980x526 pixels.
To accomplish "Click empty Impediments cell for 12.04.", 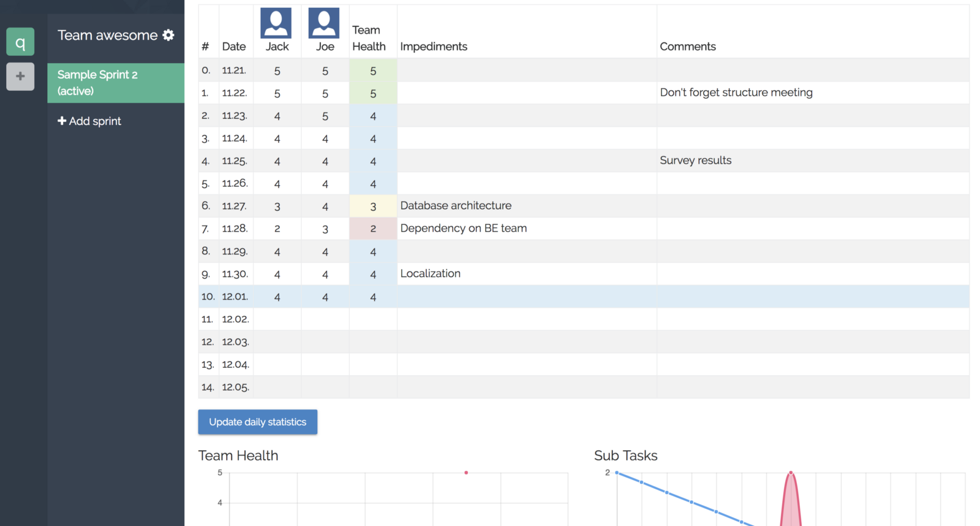I will click(x=527, y=365).
